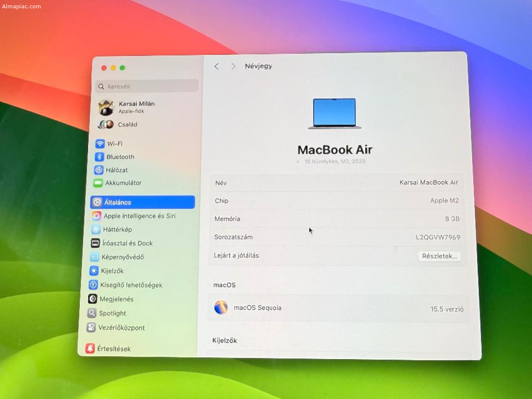Click the 15.5 verzió text
This screenshot has width=532, height=399.
click(x=447, y=309)
